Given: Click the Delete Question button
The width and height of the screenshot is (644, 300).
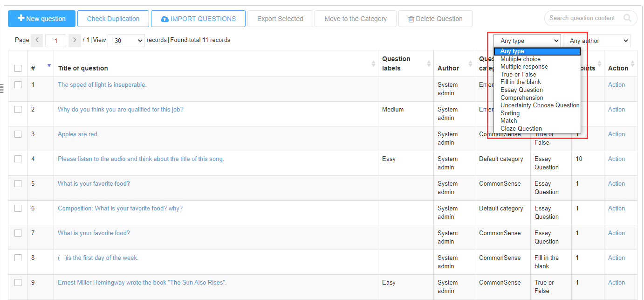Looking at the screenshot, I should pos(435,19).
